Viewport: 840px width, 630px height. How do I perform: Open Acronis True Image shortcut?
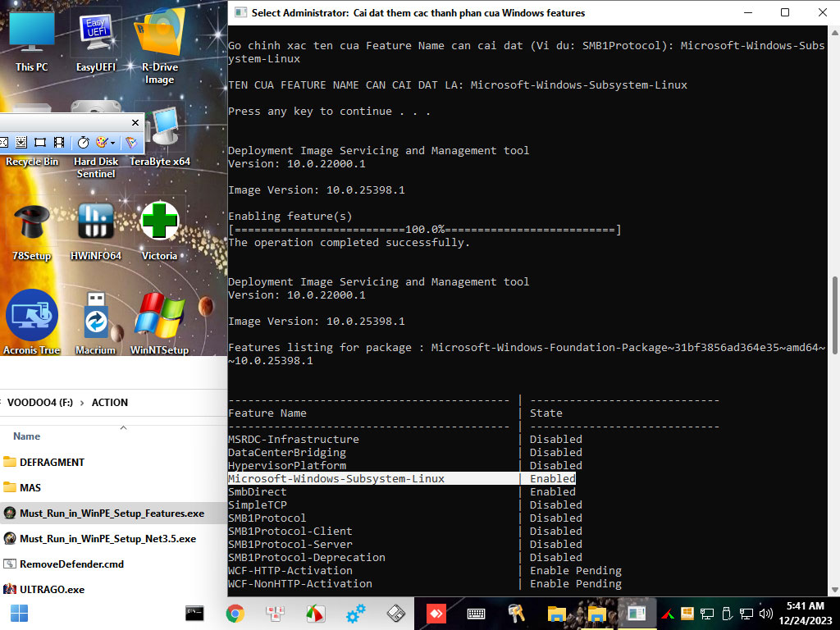(32, 322)
